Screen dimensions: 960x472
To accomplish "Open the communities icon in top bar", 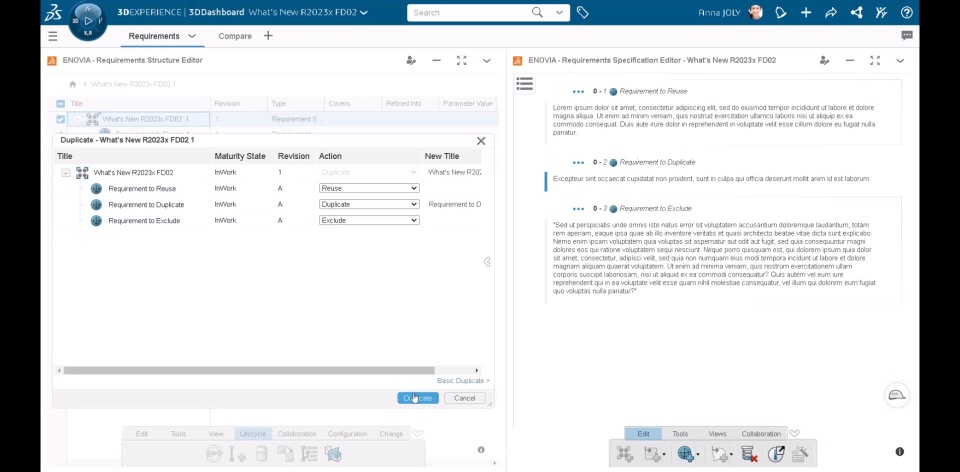I will (x=881, y=12).
